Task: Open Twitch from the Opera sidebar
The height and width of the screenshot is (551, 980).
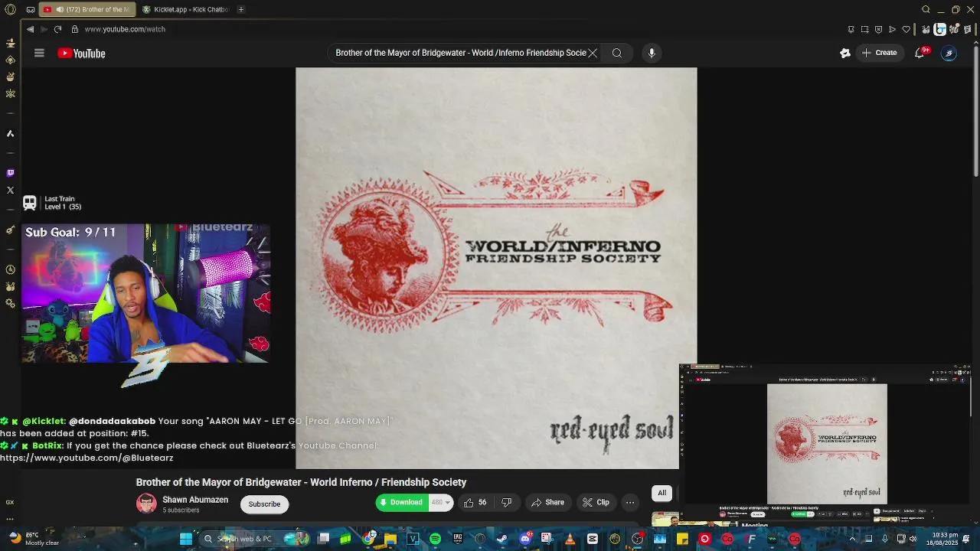Action: pos(10,173)
